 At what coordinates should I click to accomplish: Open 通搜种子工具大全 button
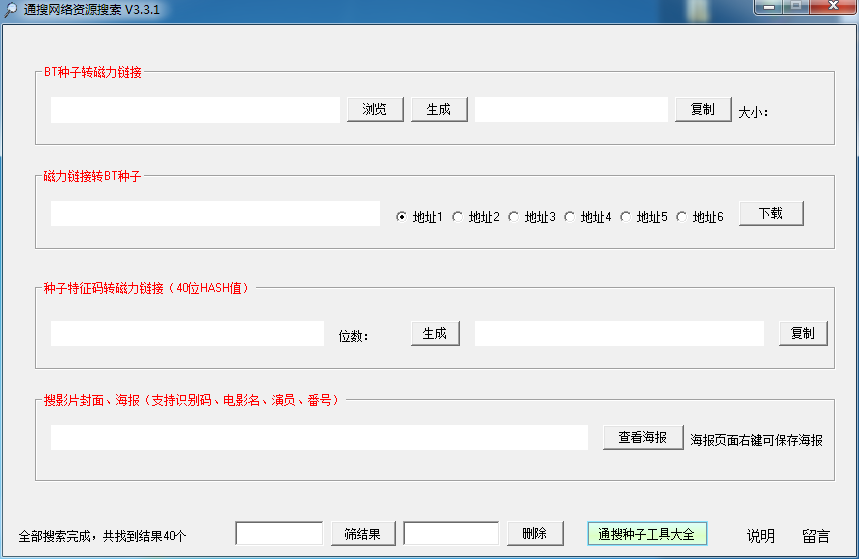point(647,534)
